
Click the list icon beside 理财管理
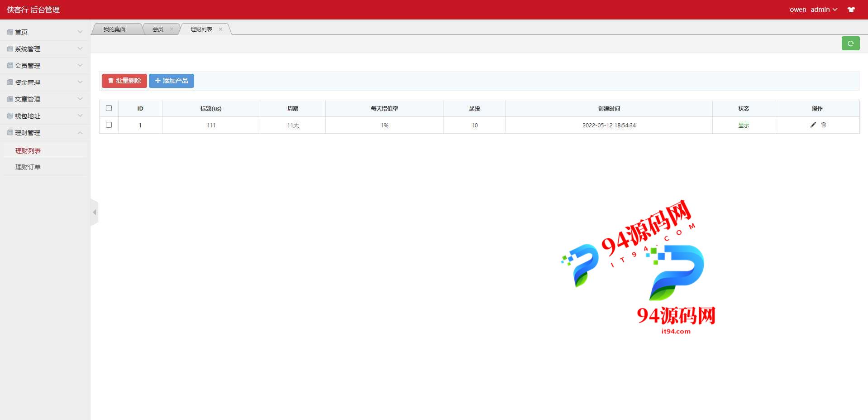(x=10, y=132)
